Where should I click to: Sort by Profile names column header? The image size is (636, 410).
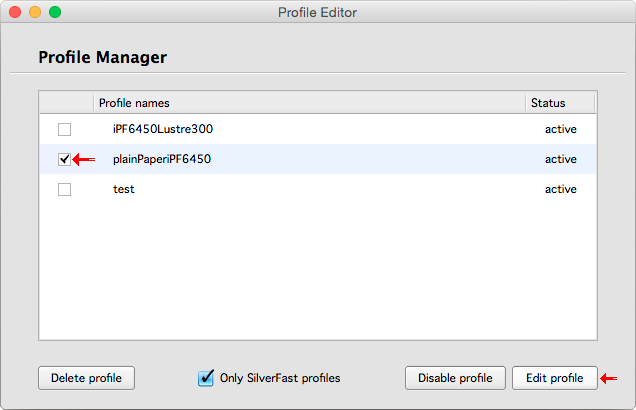click(310, 103)
